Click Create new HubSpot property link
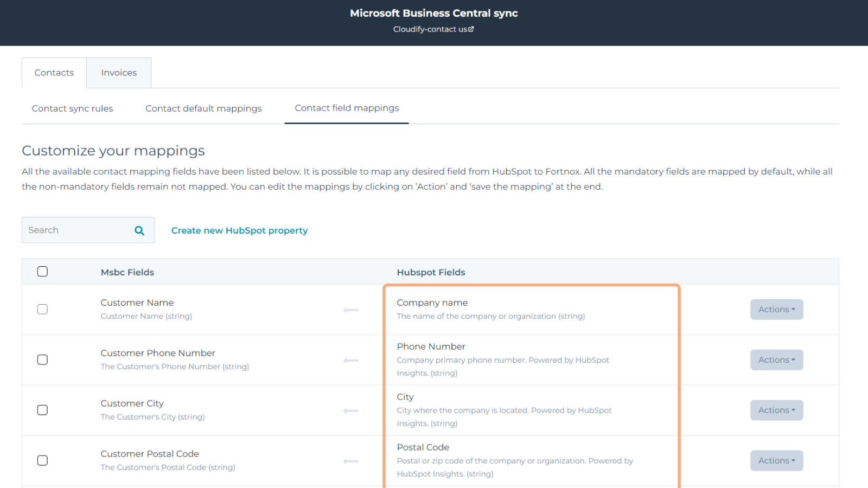The image size is (868, 488). click(x=239, y=230)
